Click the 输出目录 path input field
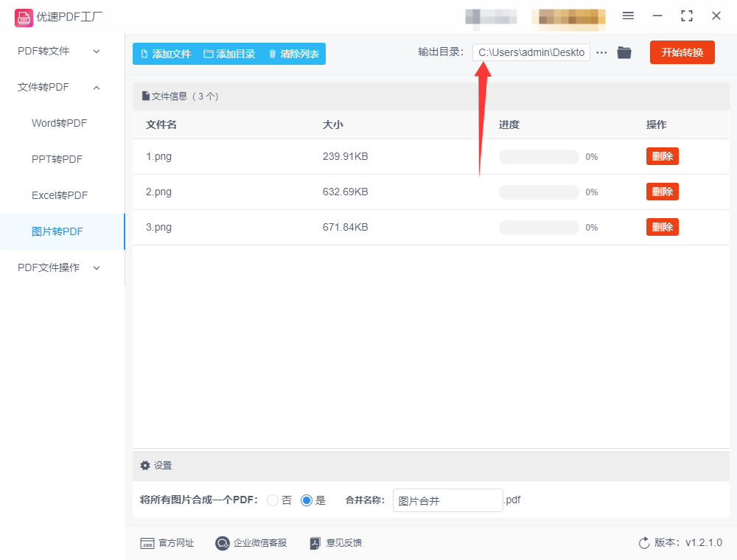Screen dimensions: 737x560 (531, 52)
